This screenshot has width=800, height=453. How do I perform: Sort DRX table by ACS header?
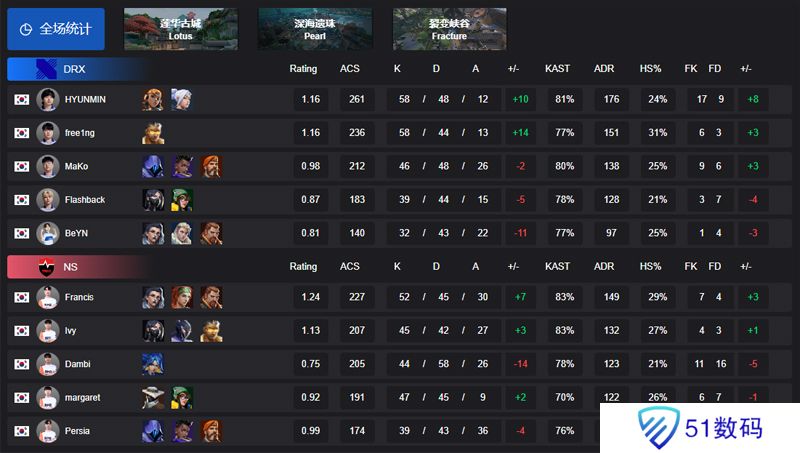coord(350,69)
